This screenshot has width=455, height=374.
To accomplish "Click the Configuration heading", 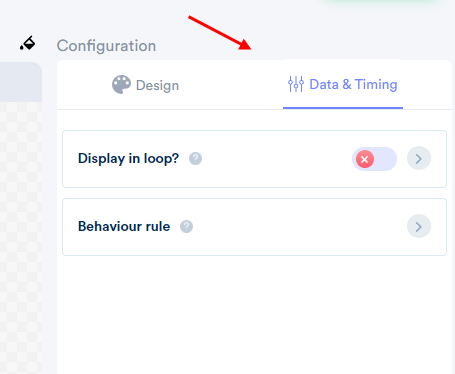I will coord(106,46).
